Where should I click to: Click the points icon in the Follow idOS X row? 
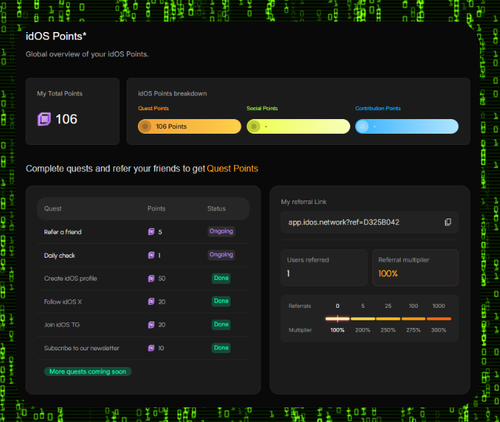[151, 302]
